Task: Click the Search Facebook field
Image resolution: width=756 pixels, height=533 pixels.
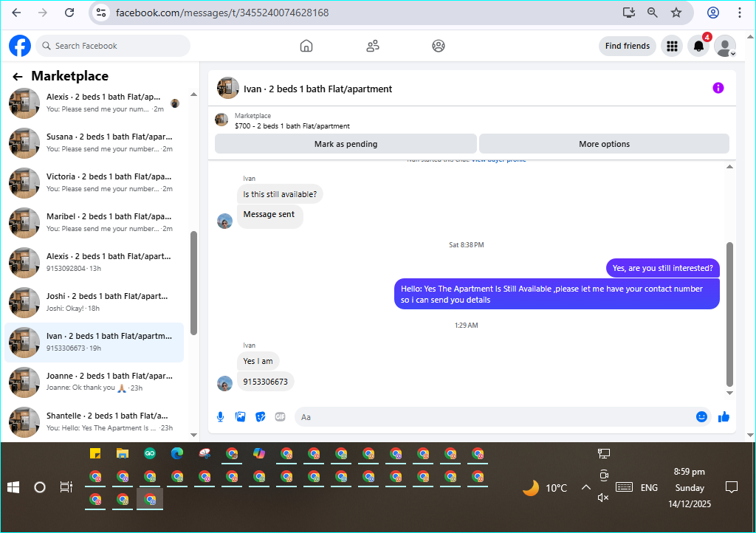Action: click(113, 46)
